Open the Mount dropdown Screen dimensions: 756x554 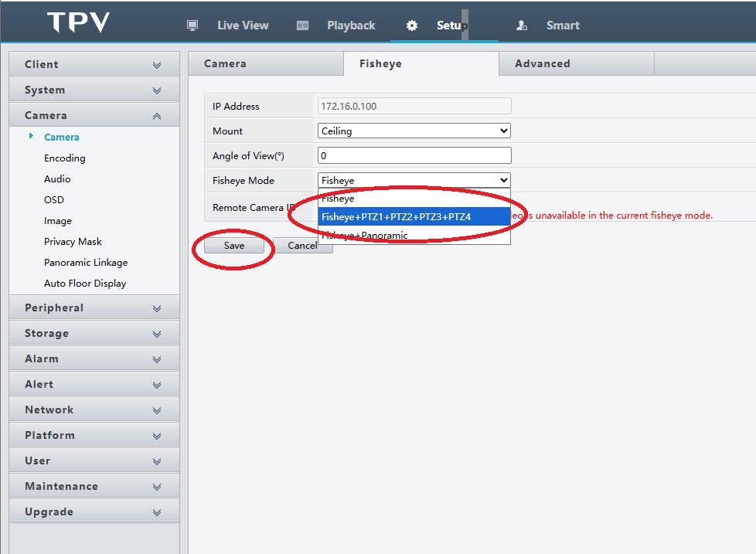point(414,131)
